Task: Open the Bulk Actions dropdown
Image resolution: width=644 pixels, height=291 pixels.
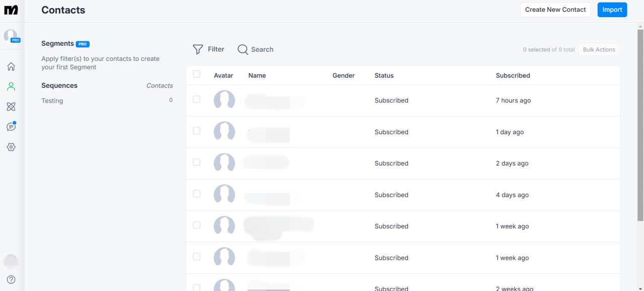Action: coord(599,49)
